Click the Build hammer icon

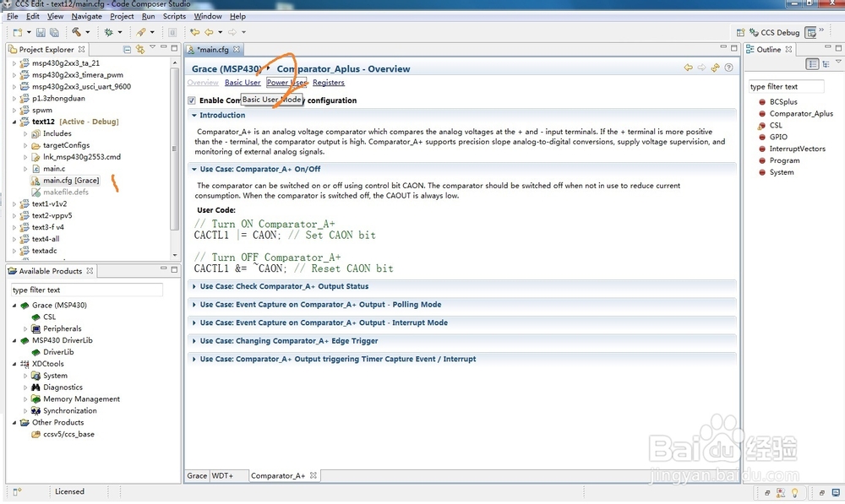pos(77,32)
